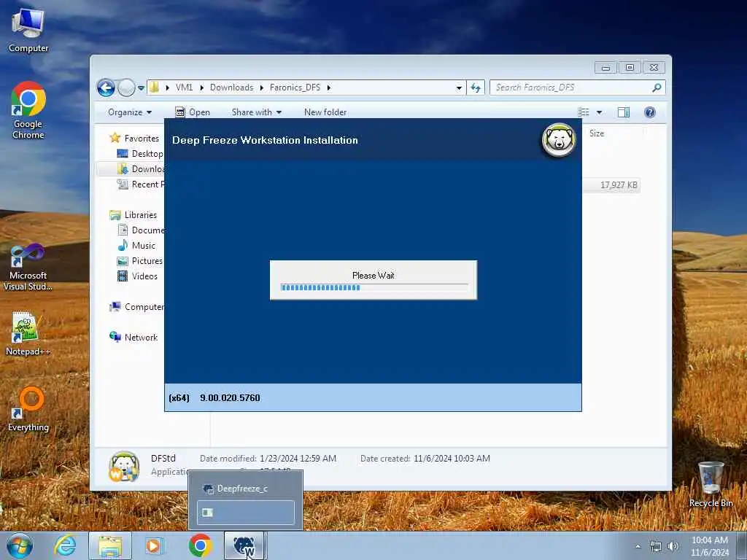Screen dimensions: 747x560
Task: Click the Deep Freeze polar bear logo
Action: point(559,140)
